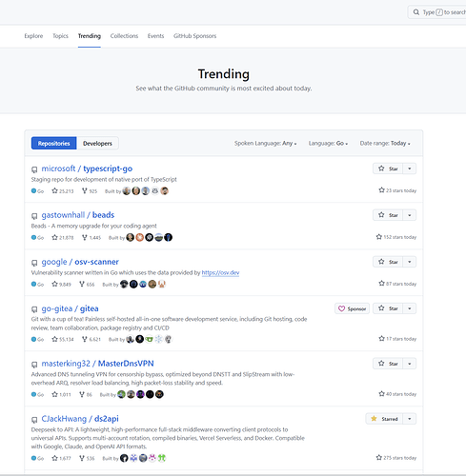Click repo icon beside go-gitea / gitea

(x=34, y=309)
